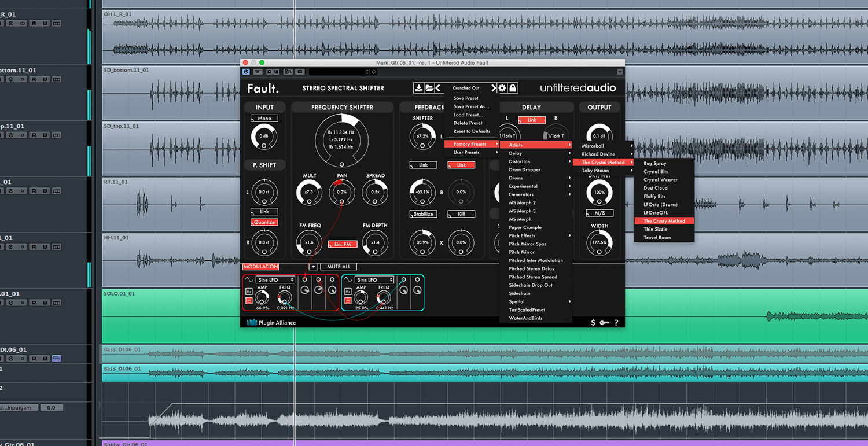Click the MULT x7.3 knob
This screenshot has height=446, width=868.
(309, 192)
